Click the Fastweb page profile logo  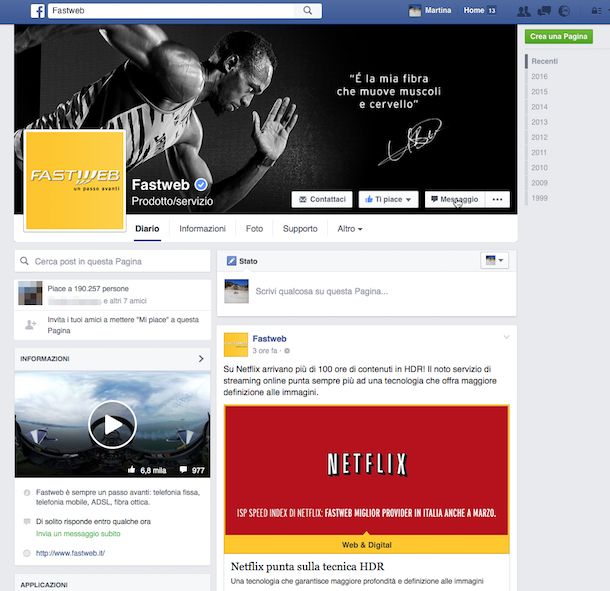[x=75, y=180]
